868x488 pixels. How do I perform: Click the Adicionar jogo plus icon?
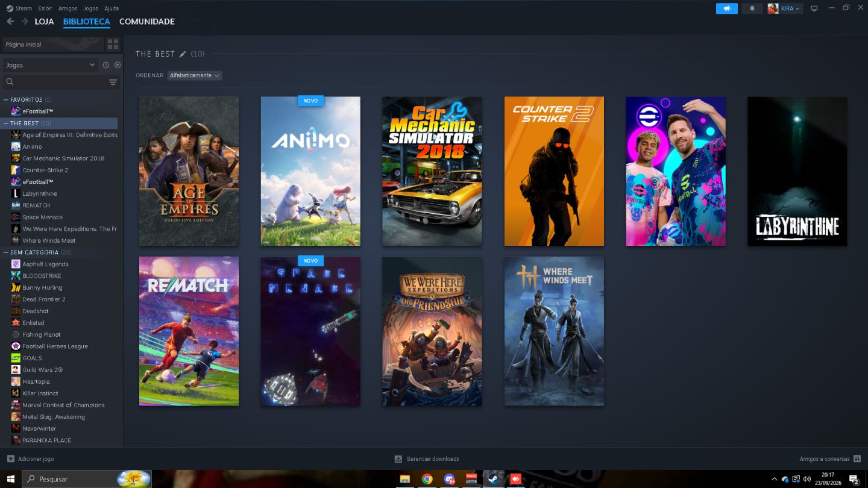pyautogui.click(x=11, y=459)
